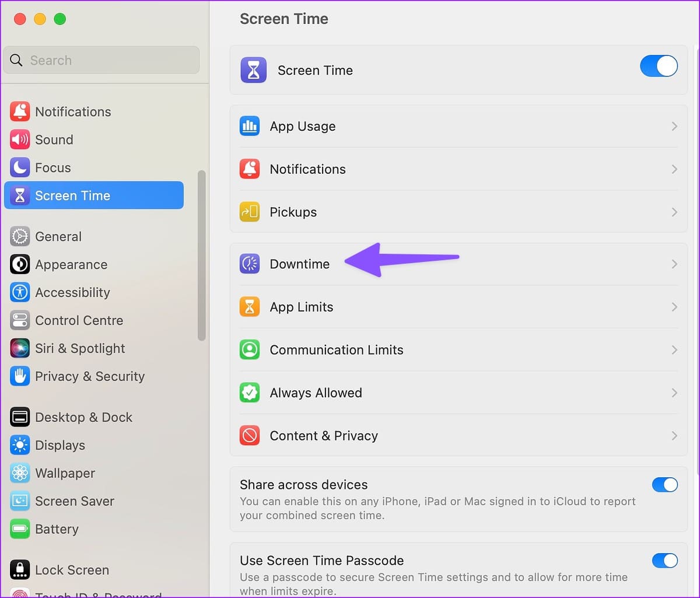This screenshot has width=700, height=598.
Task: Click the purple Downtime icon
Action: (250, 264)
